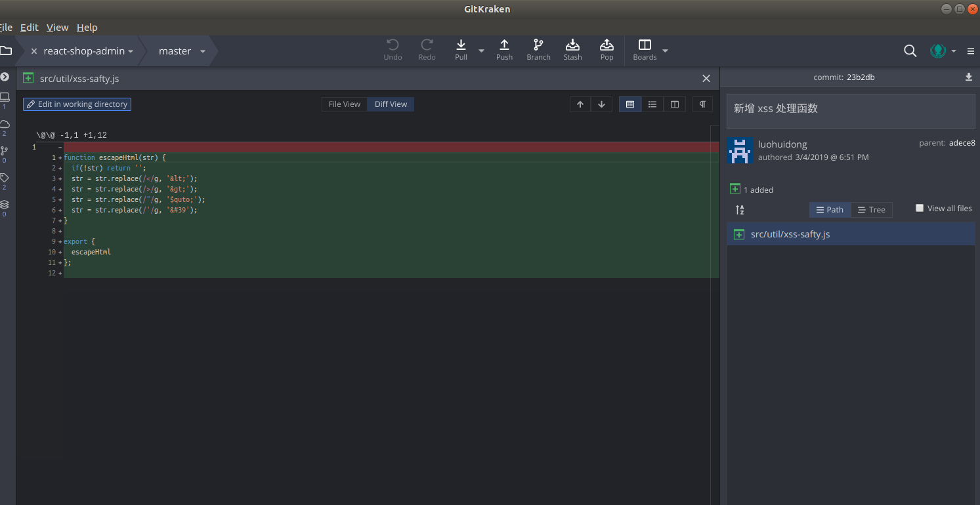The width and height of the screenshot is (980, 505).
Task: Open the View menu
Action: point(58,28)
